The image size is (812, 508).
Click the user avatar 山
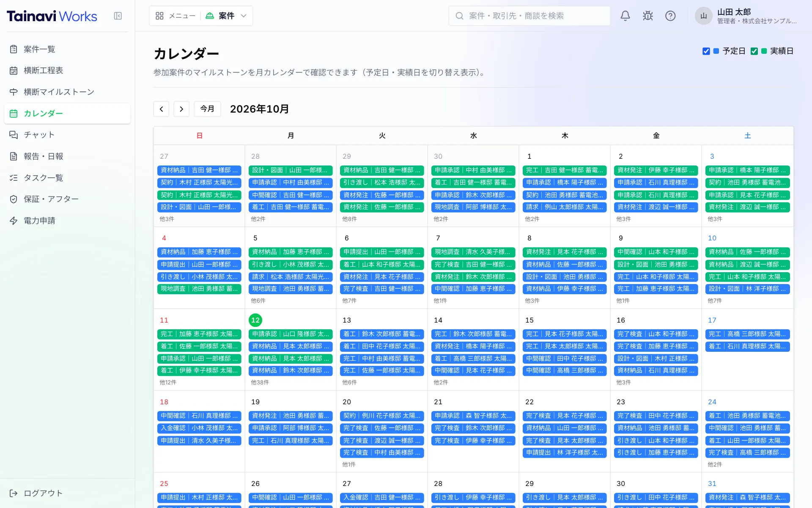click(x=704, y=16)
